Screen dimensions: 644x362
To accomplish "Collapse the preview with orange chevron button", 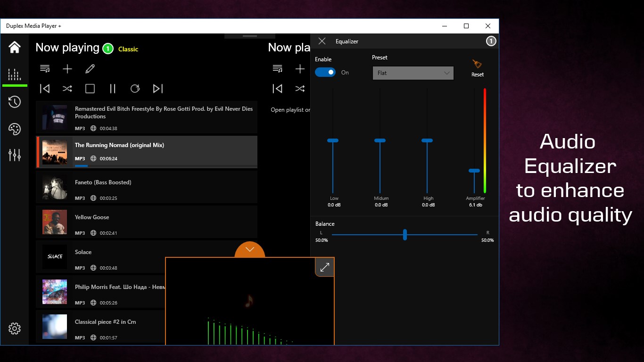I will [250, 250].
